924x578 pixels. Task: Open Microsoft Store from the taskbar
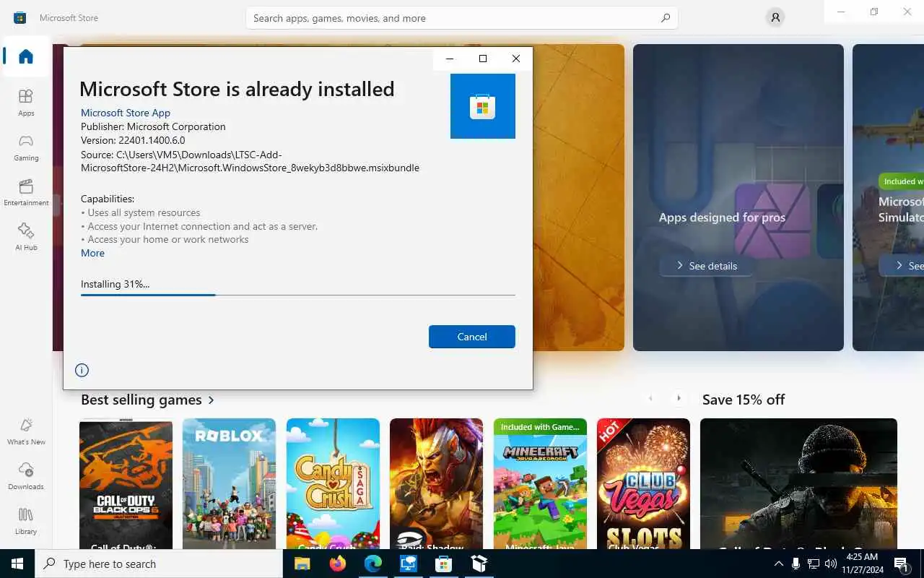(x=443, y=564)
